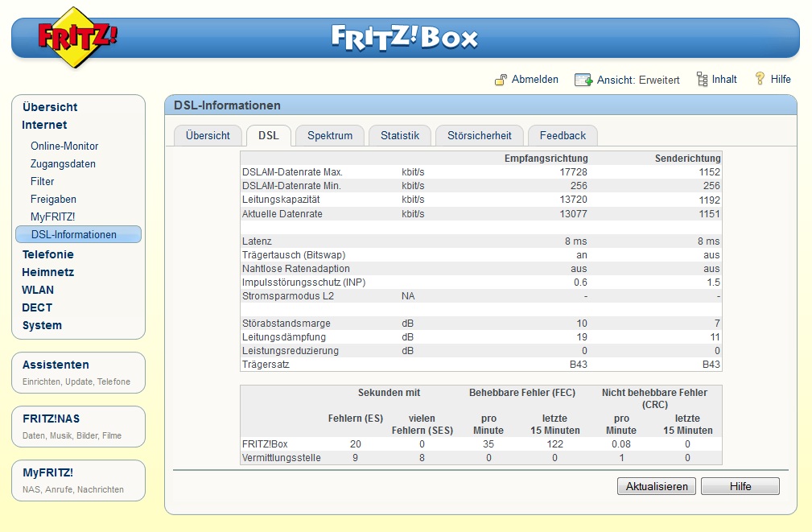
Task: Open MyFRITZ! submenu entry under Internet
Action: tap(53, 217)
